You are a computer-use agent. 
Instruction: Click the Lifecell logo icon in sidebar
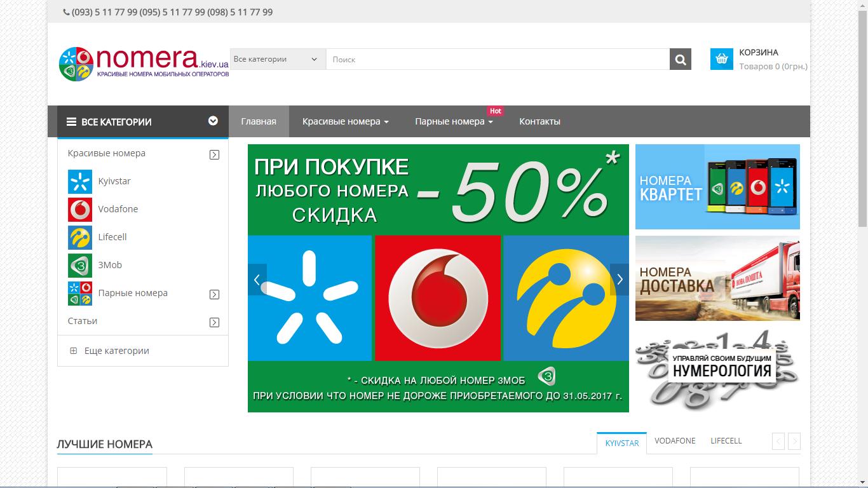80,238
